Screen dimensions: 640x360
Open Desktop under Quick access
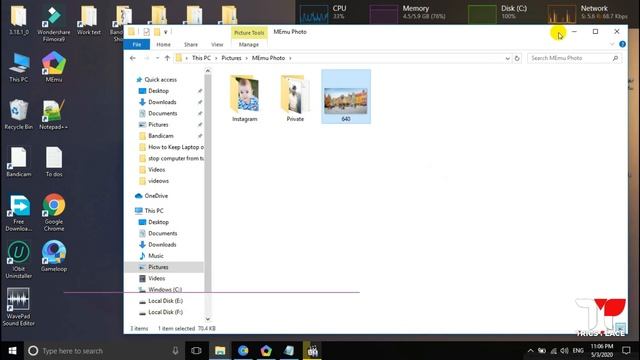[158, 91]
